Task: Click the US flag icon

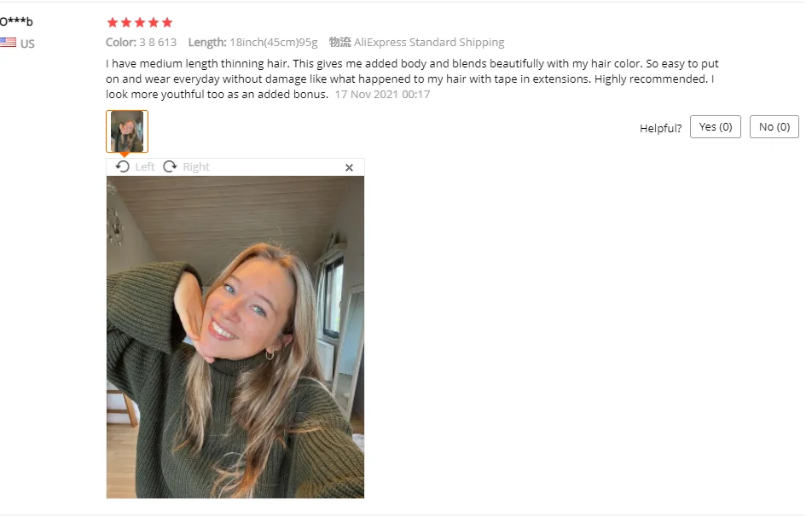Action: (9, 43)
